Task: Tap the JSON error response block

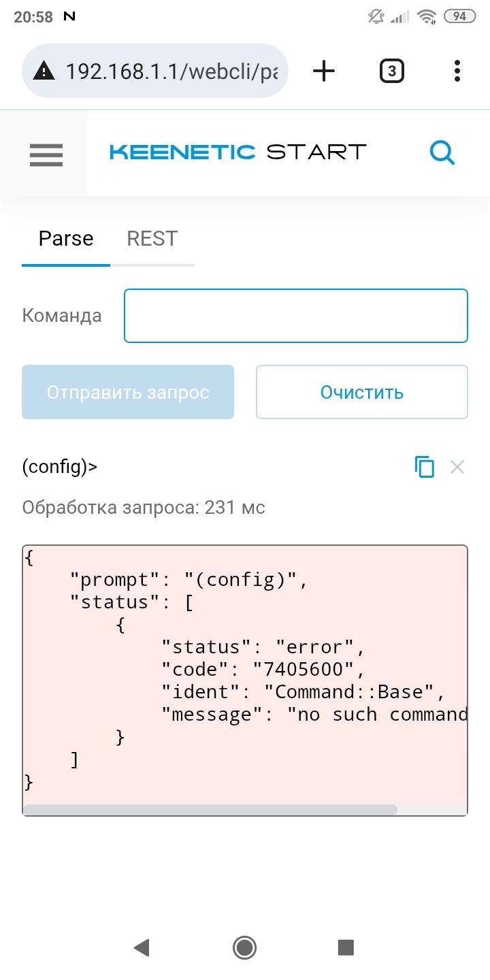Action: 245,674
